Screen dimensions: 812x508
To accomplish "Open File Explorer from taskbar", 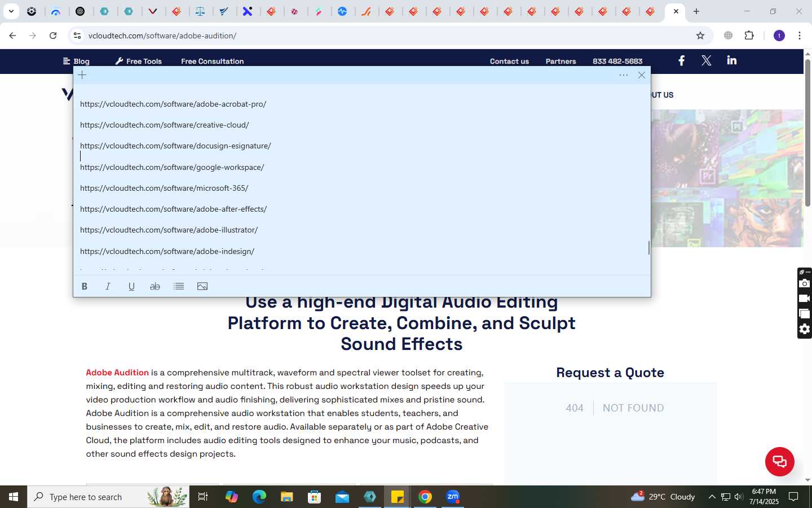I will pos(287,497).
